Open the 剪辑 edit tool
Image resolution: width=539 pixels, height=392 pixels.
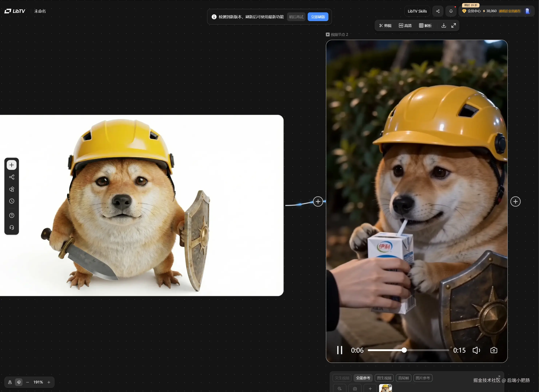pos(385,26)
